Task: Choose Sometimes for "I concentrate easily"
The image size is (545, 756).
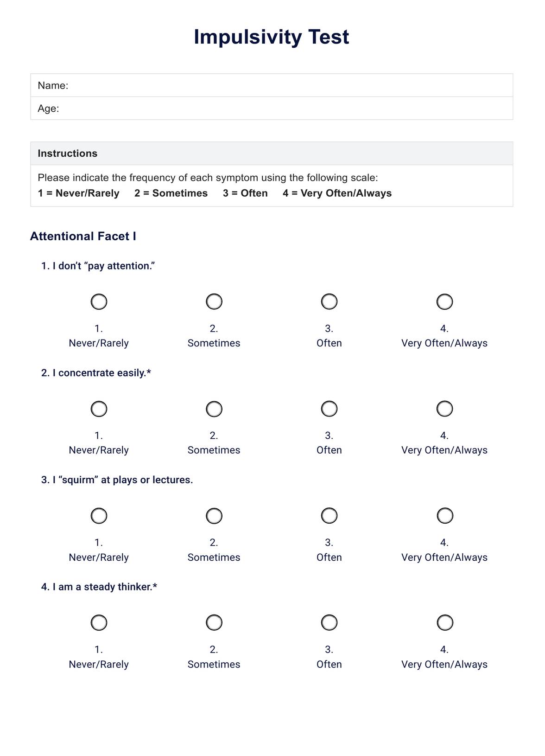Action: 214,409
